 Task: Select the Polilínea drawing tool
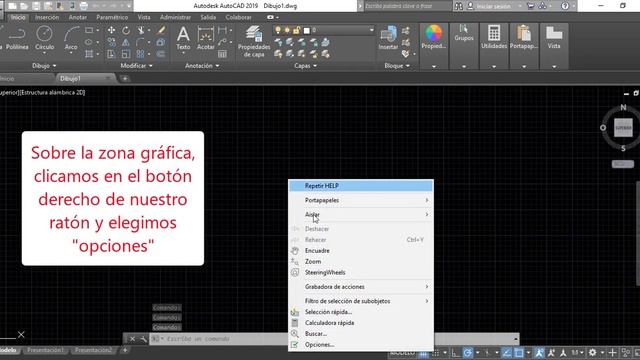[x=17, y=38]
